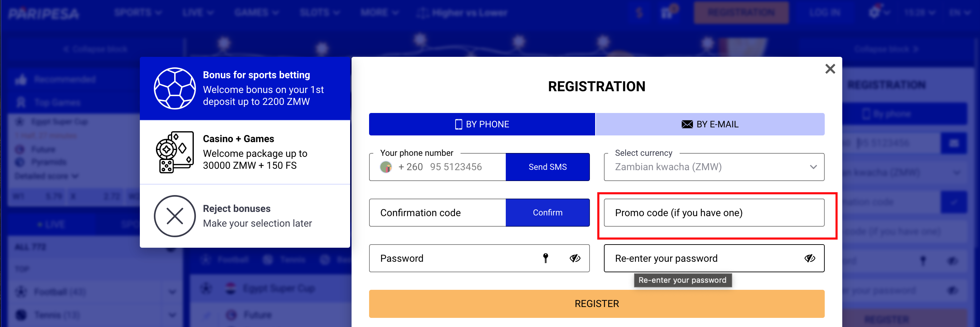Click the football icon beside Bonus for sports betting
The width and height of the screenshot is (980, 327).
point(175,88)
